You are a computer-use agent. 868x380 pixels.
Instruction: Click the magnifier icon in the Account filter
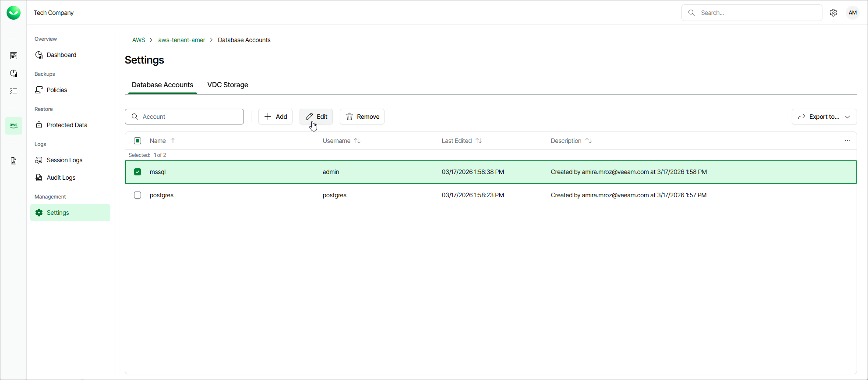click(x=135, y=117)
